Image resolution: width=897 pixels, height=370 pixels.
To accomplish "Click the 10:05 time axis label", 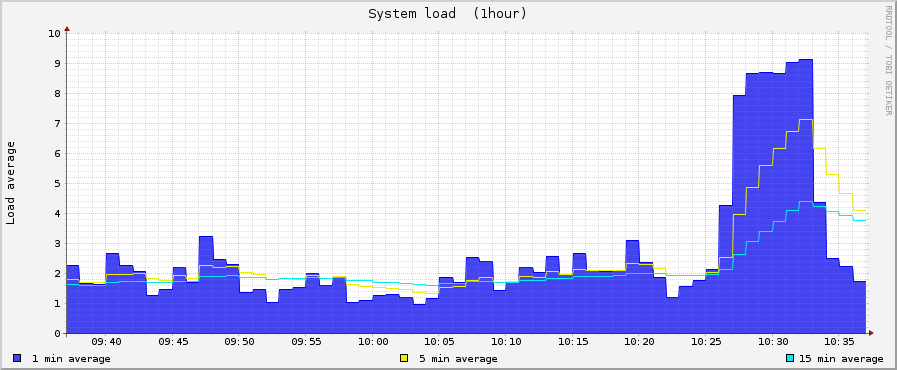I will 439,341.
